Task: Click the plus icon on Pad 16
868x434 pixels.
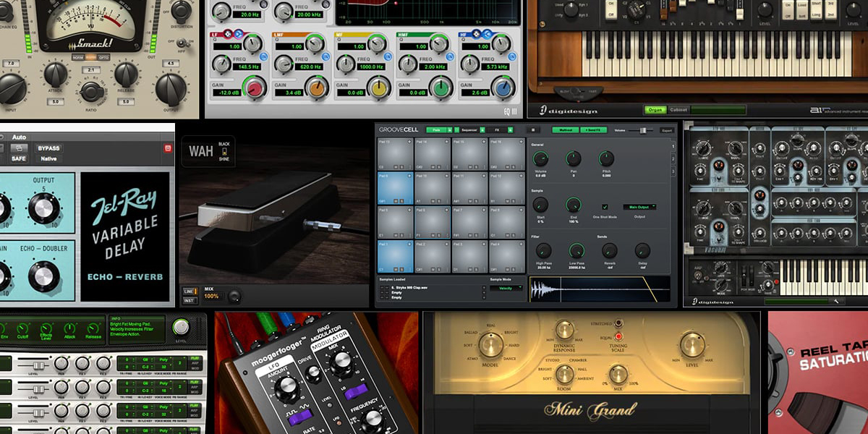Action: click(x=521, y=141)
